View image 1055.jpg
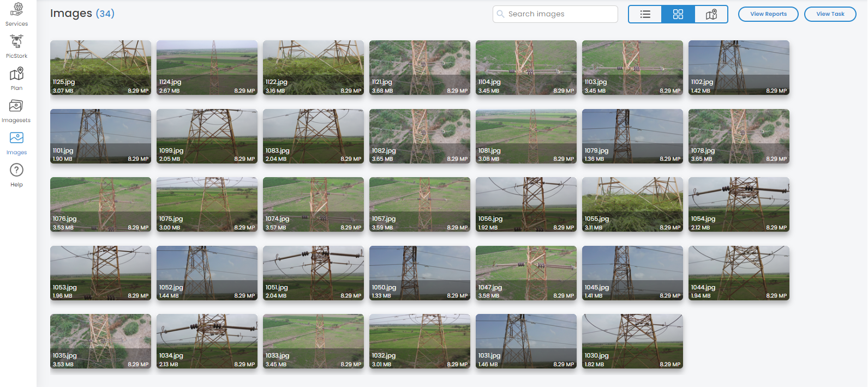868x387 pixels. (632, 204)
